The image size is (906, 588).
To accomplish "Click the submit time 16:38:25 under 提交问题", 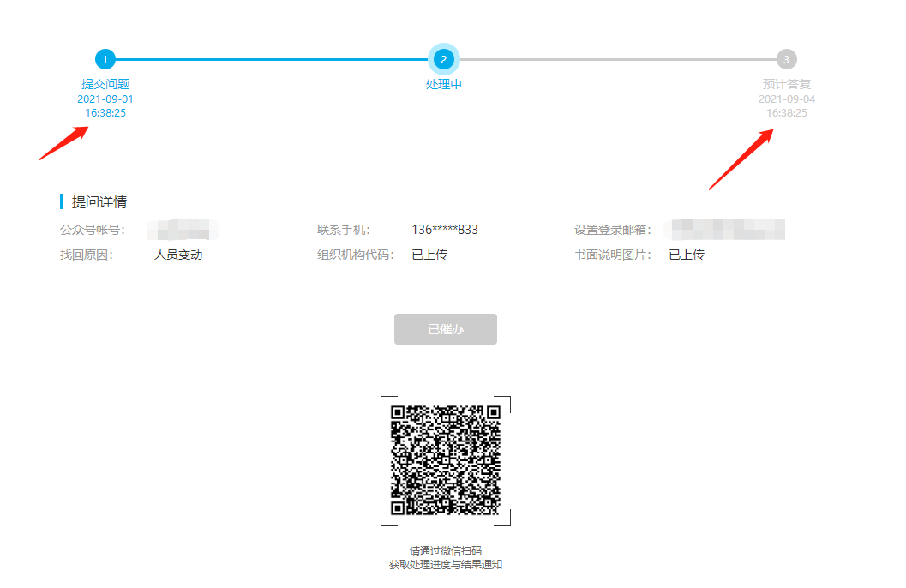I will click(105, 113).
